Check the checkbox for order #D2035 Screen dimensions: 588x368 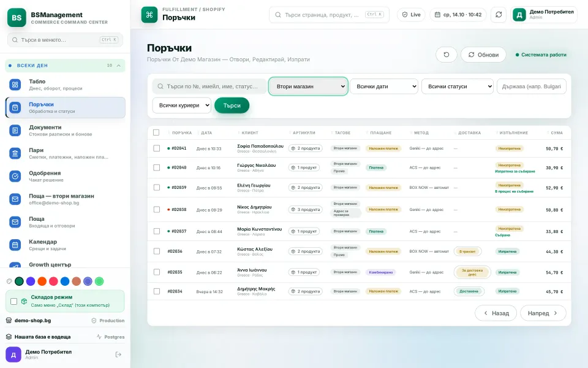157,272
